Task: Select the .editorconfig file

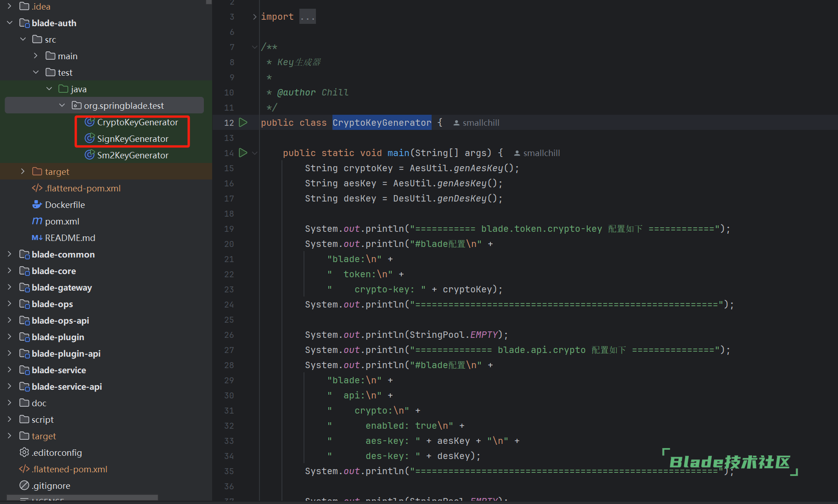Action: 57,453
